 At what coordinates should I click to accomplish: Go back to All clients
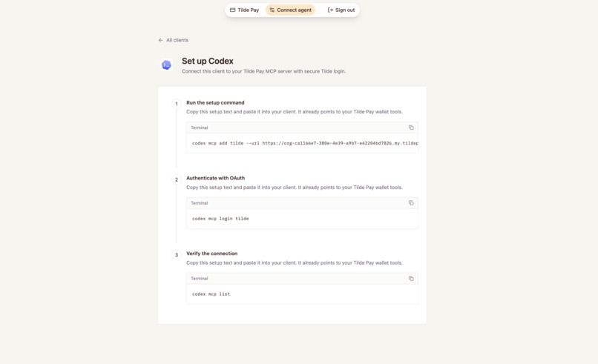tap(174, 40)
